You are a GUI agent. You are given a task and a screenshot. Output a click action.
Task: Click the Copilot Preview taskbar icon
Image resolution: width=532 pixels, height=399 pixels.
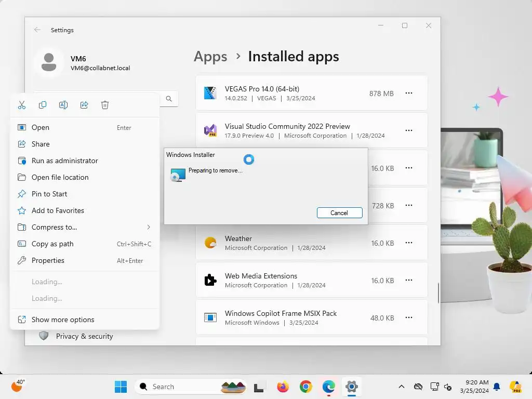coord(515,387)
